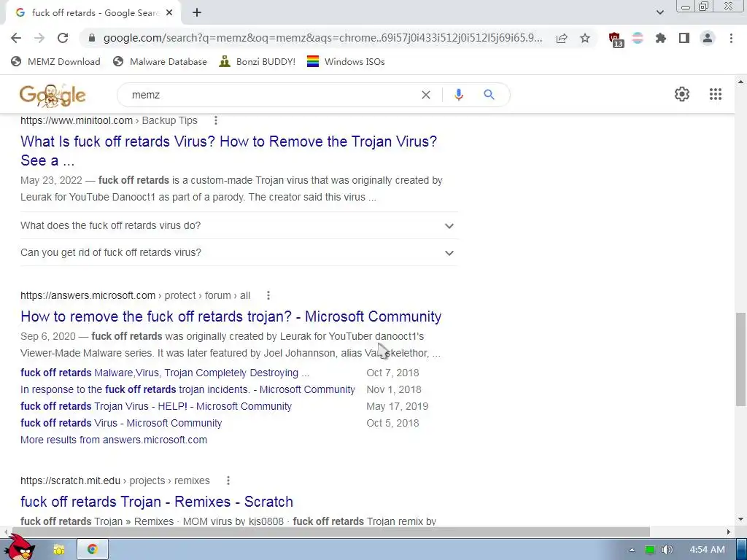Expand 'Can you get rid of ... virus?' question
The width and height of the screenshot is (747, 560).
pyautogui.click(x=239, y=252)
